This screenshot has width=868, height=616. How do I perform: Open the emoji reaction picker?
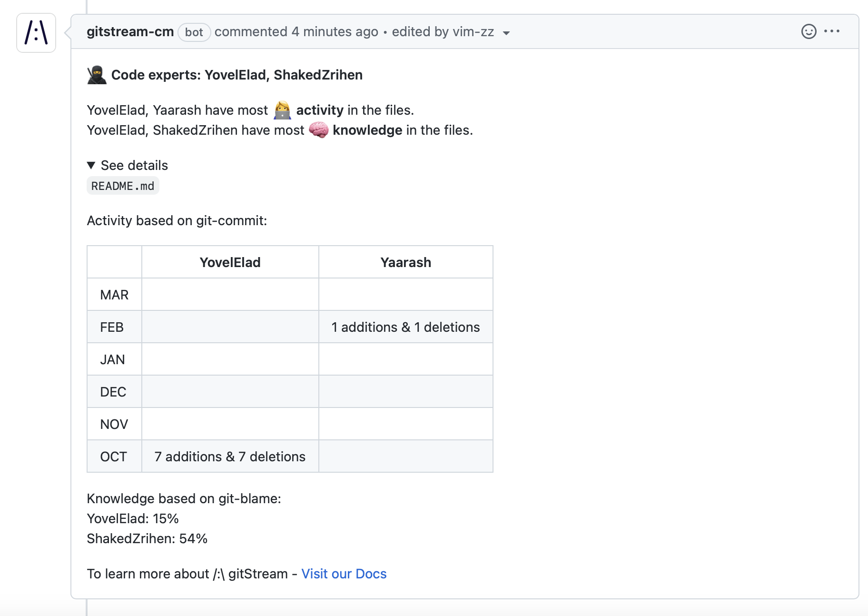pyautogui.click(x=809, y=31)
